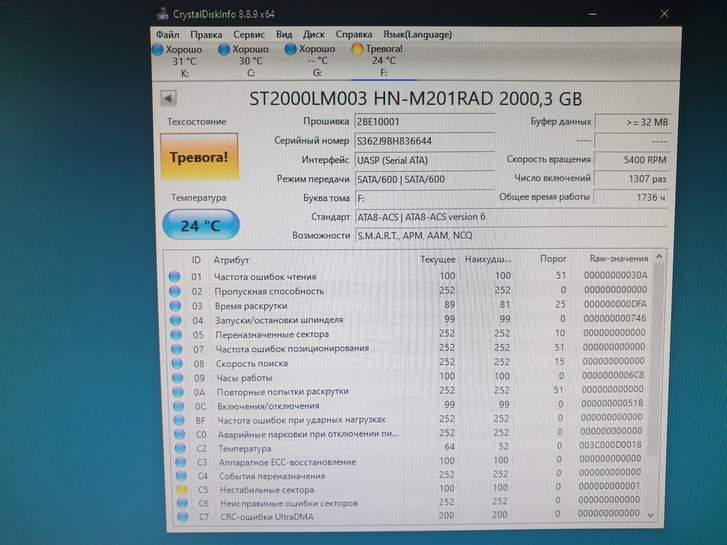Open the Сервис menu
This screenshot has width=727, height=545.
point(249,34)
